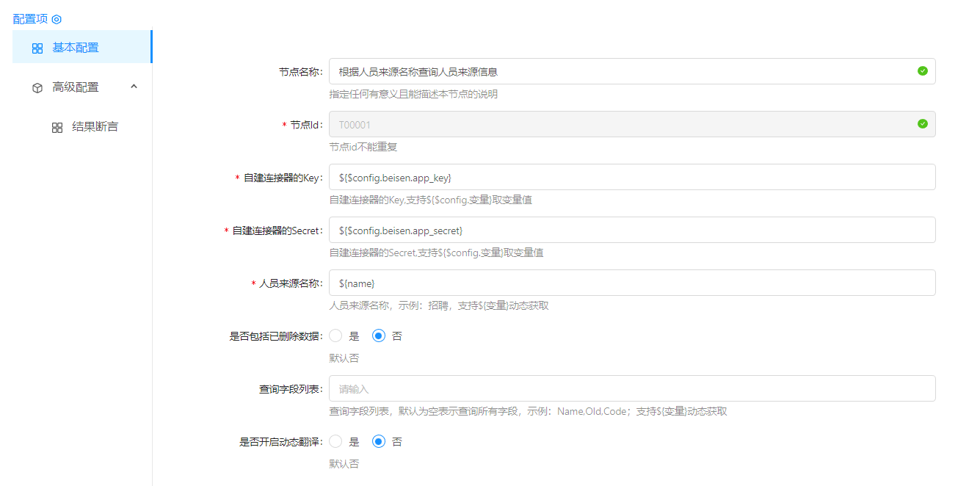980x486 pixels.
Task: Click the 自建连接器的Secret input field
Action: 631,230
